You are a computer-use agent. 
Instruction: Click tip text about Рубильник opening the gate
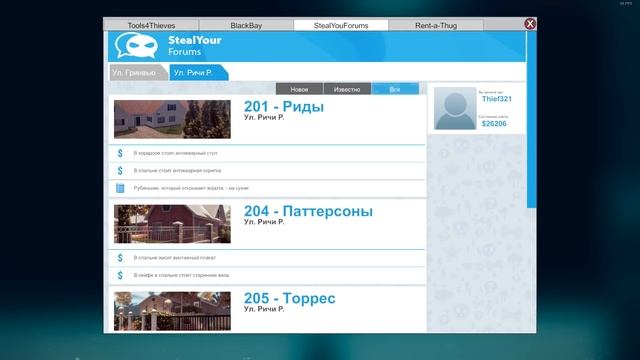pyautogui.click(x=191, y=188)
